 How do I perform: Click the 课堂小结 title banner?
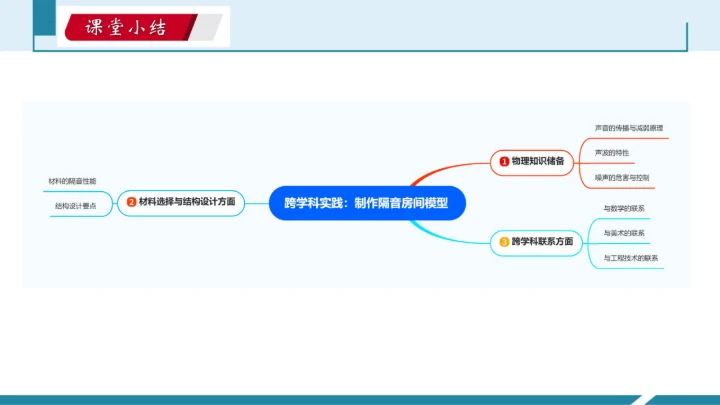(x=143, y=26)
